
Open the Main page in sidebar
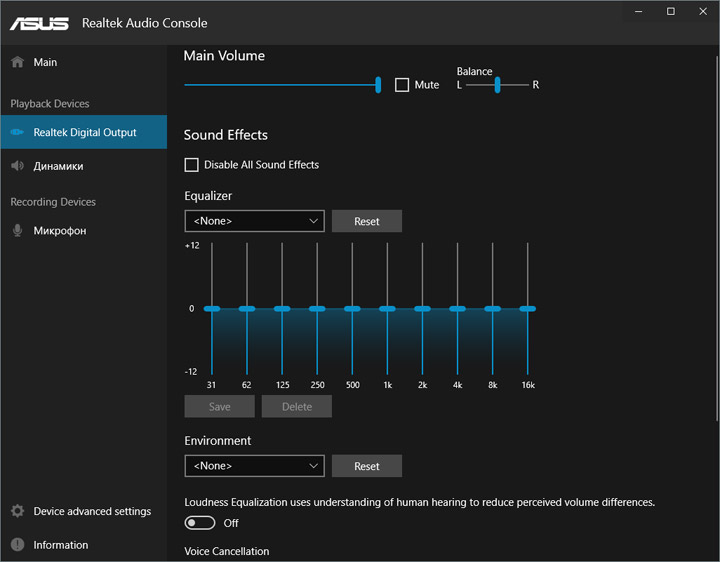[45, 62]
